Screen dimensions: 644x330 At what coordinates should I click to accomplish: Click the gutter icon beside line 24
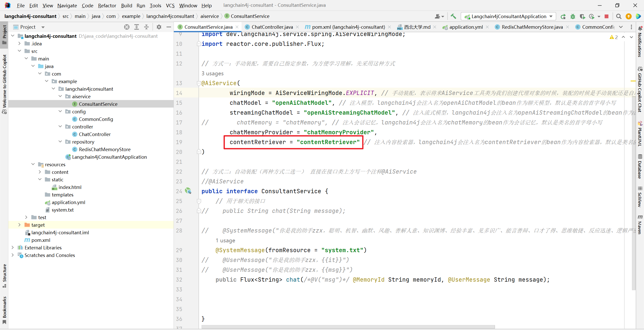pos(188,191)
